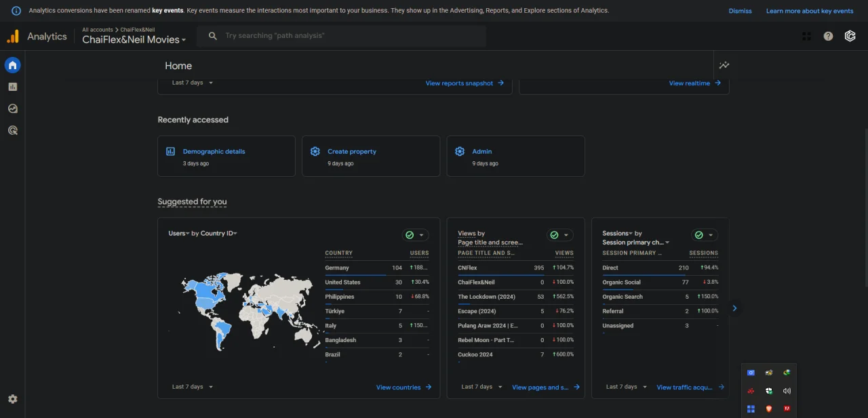This screenshot has width=868, height=418.
Task: Open Last 7 days dropdown on Sessions card
Action: pyautogui.click(x=627, y=387)
